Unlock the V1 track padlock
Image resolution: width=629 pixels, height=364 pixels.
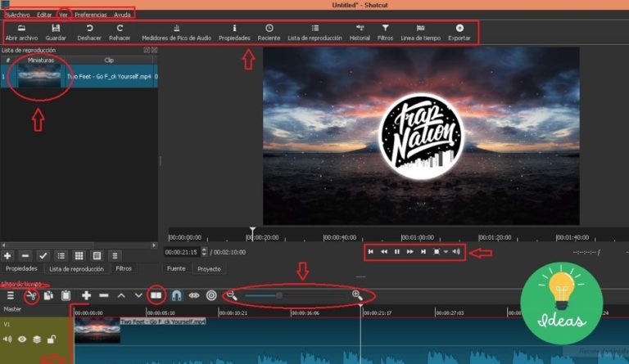pyautogui.click(x=51, y=339)
